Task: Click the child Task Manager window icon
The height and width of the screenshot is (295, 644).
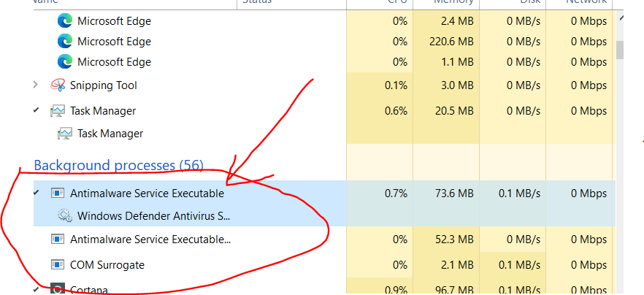Action: 65,134
